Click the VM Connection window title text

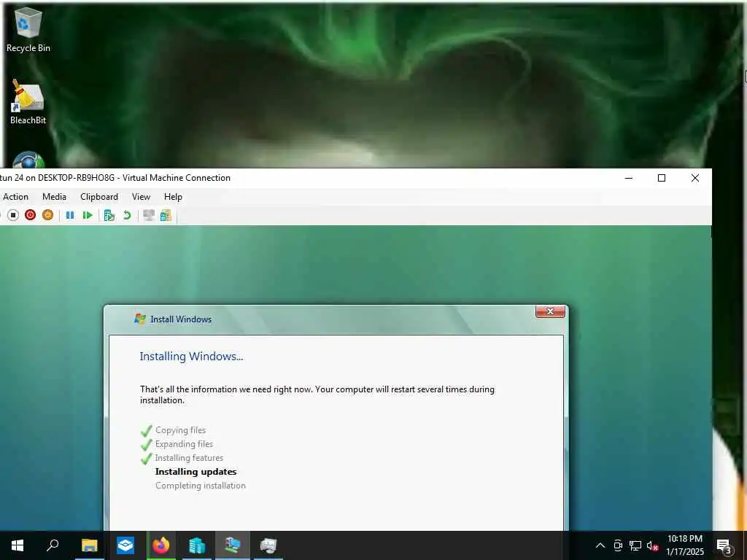(x=115, y=178)
